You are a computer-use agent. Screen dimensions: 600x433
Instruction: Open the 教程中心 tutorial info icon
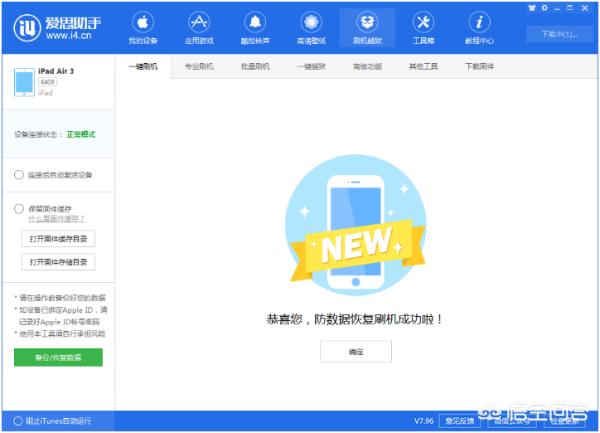click(x=480, y=22)
